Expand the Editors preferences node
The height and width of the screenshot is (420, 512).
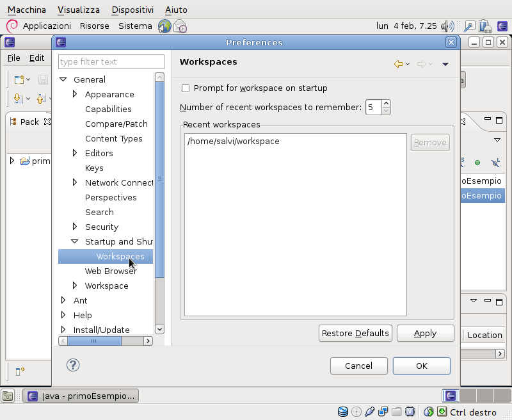pos(75,153)
